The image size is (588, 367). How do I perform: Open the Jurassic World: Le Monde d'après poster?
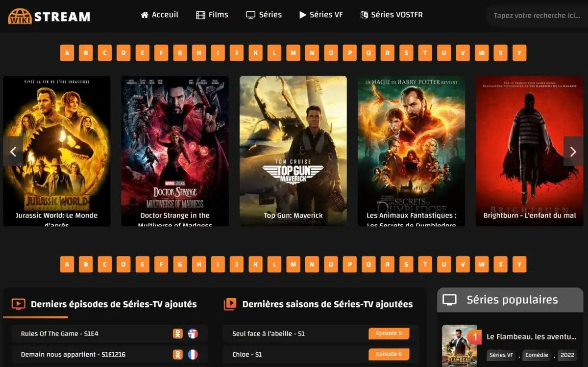(x=57, y=151)
